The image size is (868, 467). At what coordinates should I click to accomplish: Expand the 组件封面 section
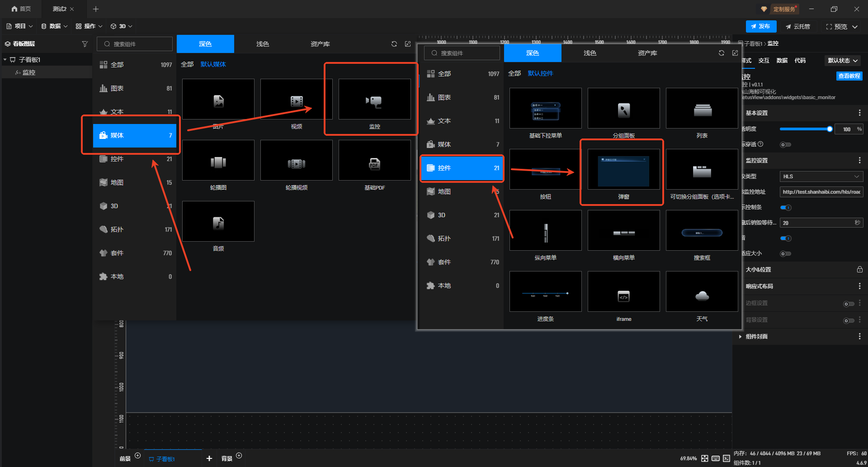740,336
